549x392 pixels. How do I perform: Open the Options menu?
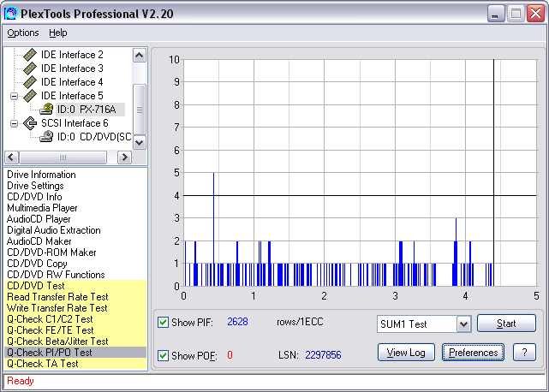pyautogui.click(x=23, y=33)
